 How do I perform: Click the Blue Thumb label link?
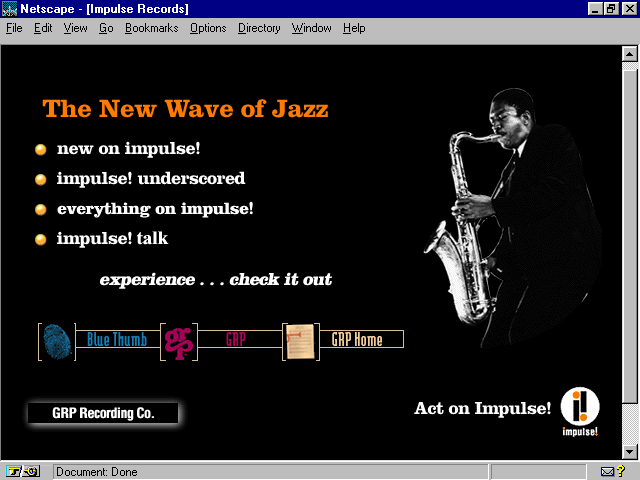point(116,340)
